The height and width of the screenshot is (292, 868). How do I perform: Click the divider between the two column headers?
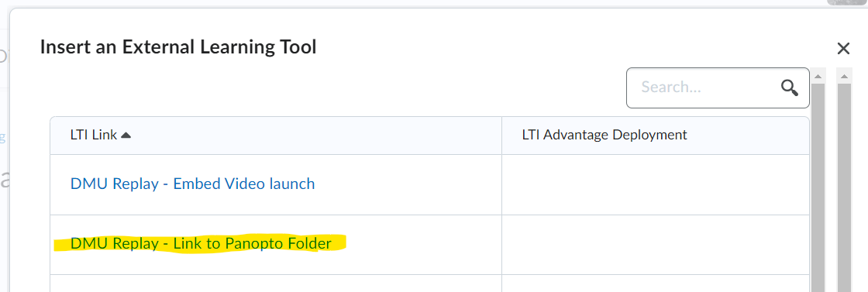click(x=502, y=136)
